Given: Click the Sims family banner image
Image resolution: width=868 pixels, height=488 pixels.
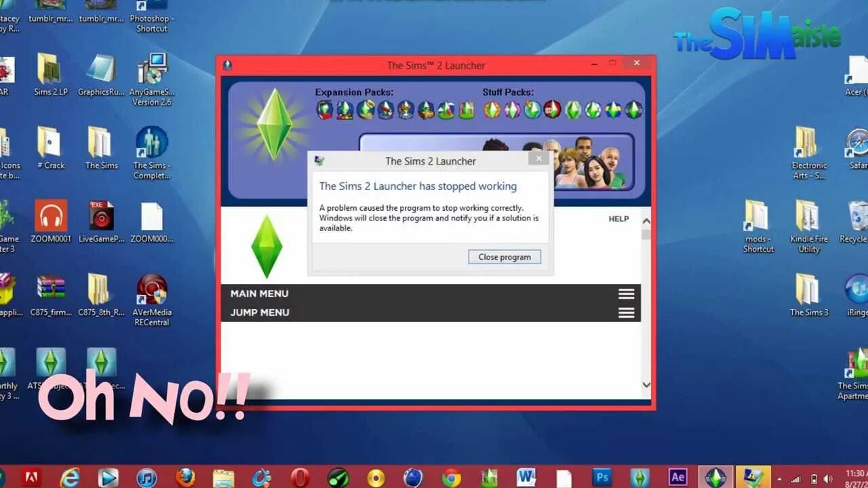Looking at the screenshot, I should pyautogui.click(x=496, y=161).
